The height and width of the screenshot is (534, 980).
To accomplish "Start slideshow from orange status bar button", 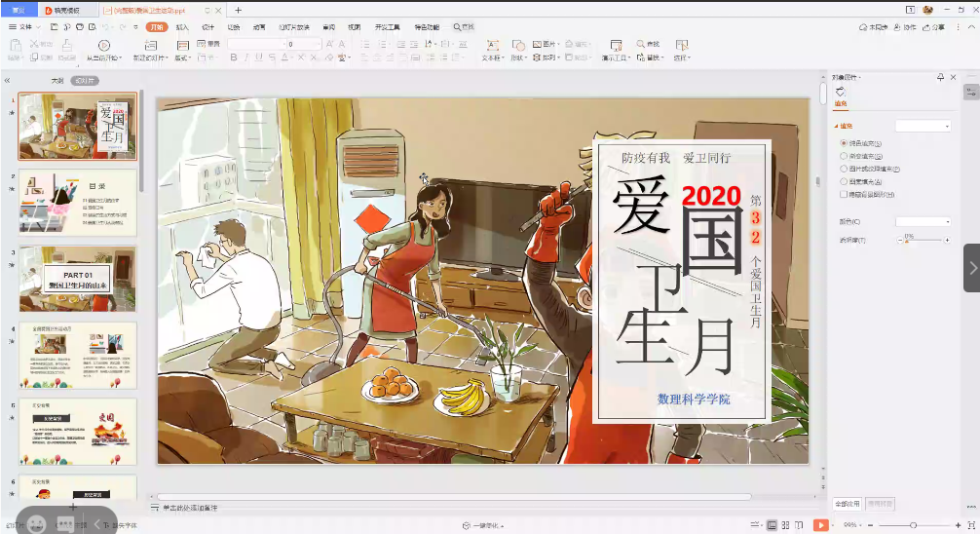I will tap(820, 525).
